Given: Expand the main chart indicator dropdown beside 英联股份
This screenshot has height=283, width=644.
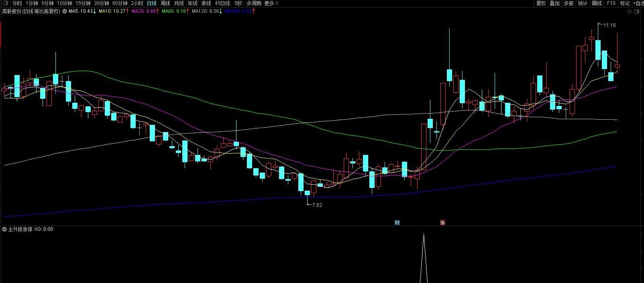Looking at the screenshot, I should click(64, 11).
